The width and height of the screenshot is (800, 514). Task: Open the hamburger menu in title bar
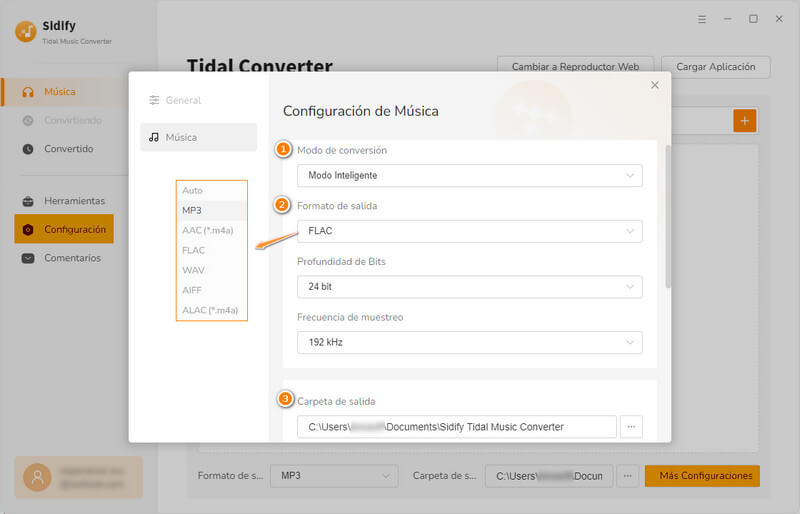tap(702, 19)
